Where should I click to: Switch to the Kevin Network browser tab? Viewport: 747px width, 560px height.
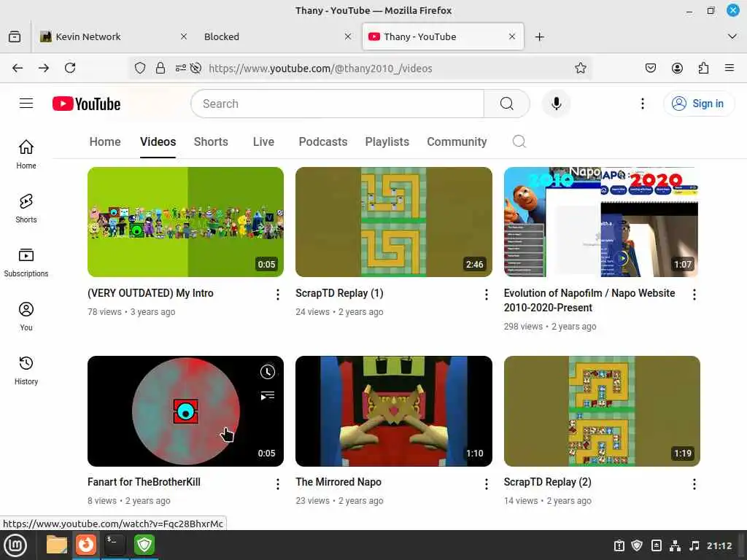(112, 36)
